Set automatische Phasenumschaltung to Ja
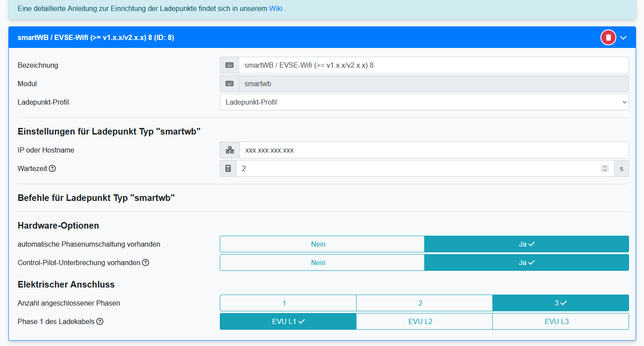This screenshot has height=346, width=644. tap(527, 244)
